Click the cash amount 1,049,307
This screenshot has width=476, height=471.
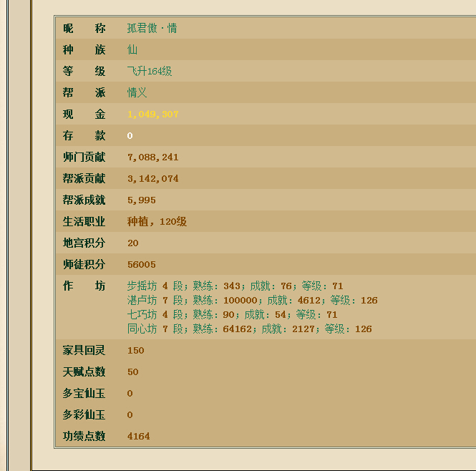(x=153, y=115)
